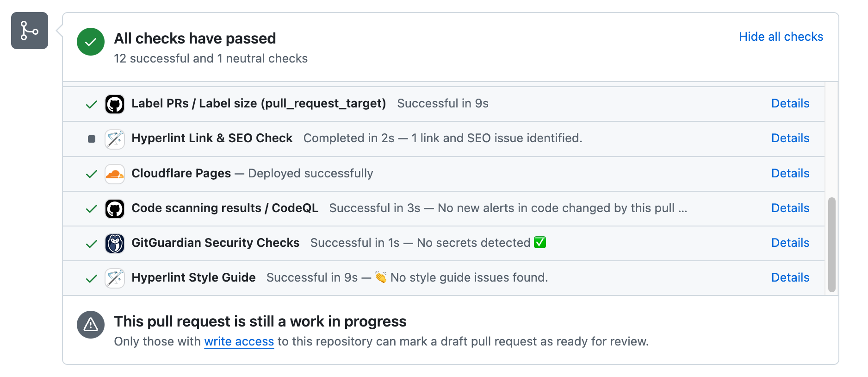Click the draft warning triangle icon
The image size is (868, 377).
[91, 325]
